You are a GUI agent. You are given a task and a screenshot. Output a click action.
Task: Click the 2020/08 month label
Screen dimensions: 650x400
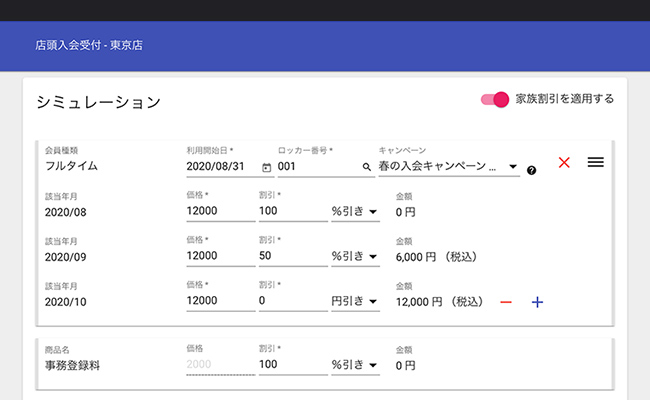[65, 212]
